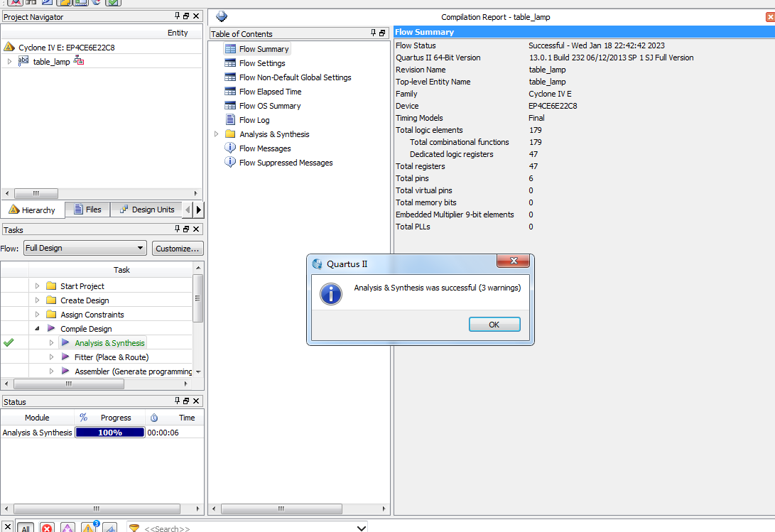The height and width of the screenshot is (532, 775).
Task: Expand the Assign Constraints task folder
Action: (37, 315)
